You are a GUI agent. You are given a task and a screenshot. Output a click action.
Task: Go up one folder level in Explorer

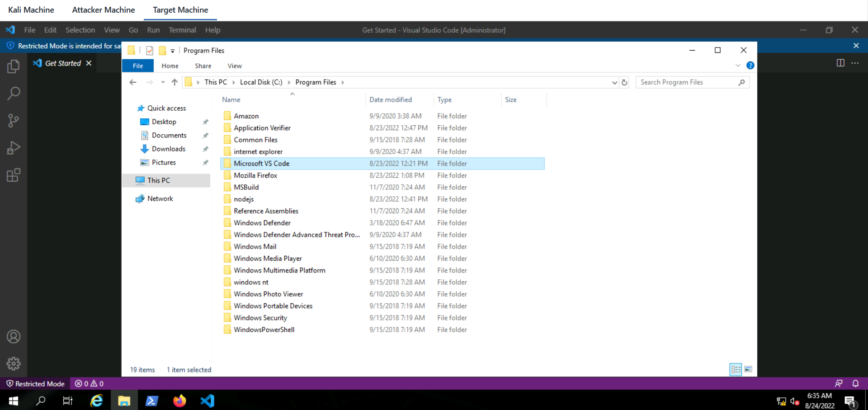tap(175, 82)
